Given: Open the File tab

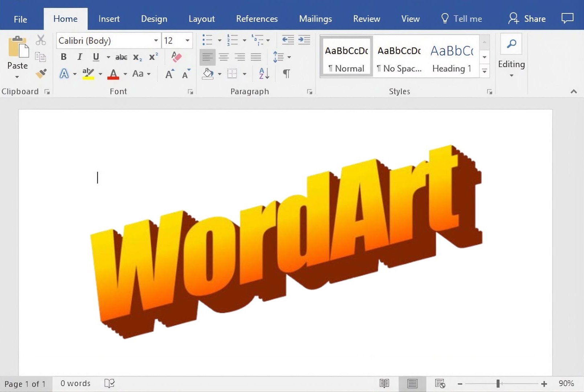Looking at the screenshot, I should (x=20, y=19).
